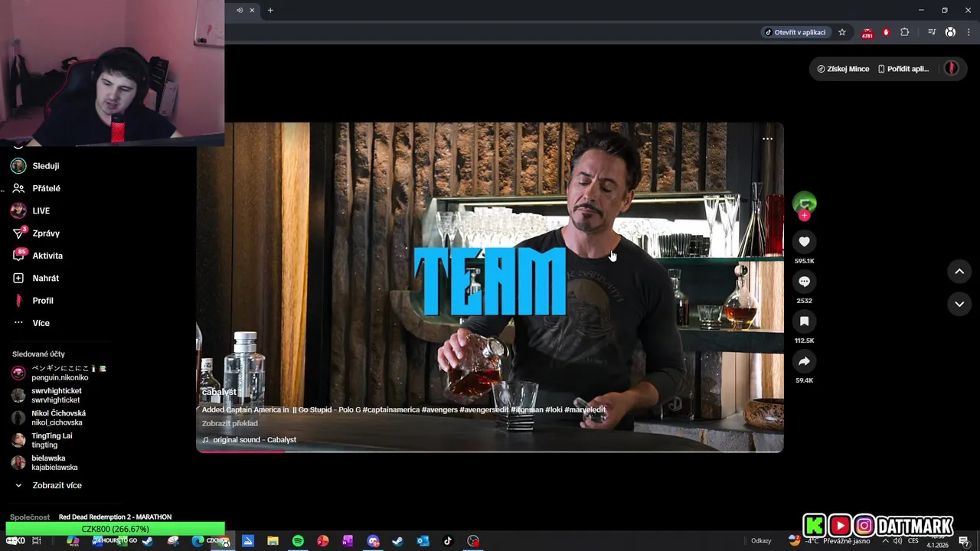
Task: Open a new browser tab
Action: point(270,10)
